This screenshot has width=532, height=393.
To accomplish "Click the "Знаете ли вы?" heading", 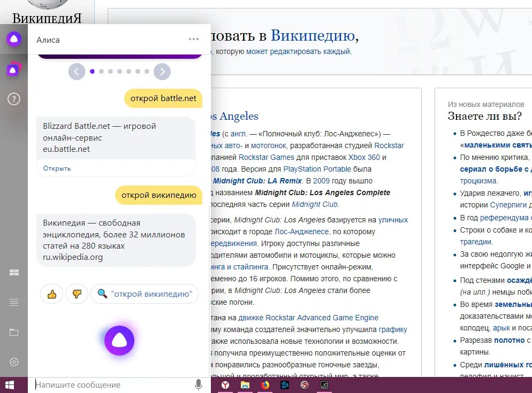I will [x=484, y=116].
